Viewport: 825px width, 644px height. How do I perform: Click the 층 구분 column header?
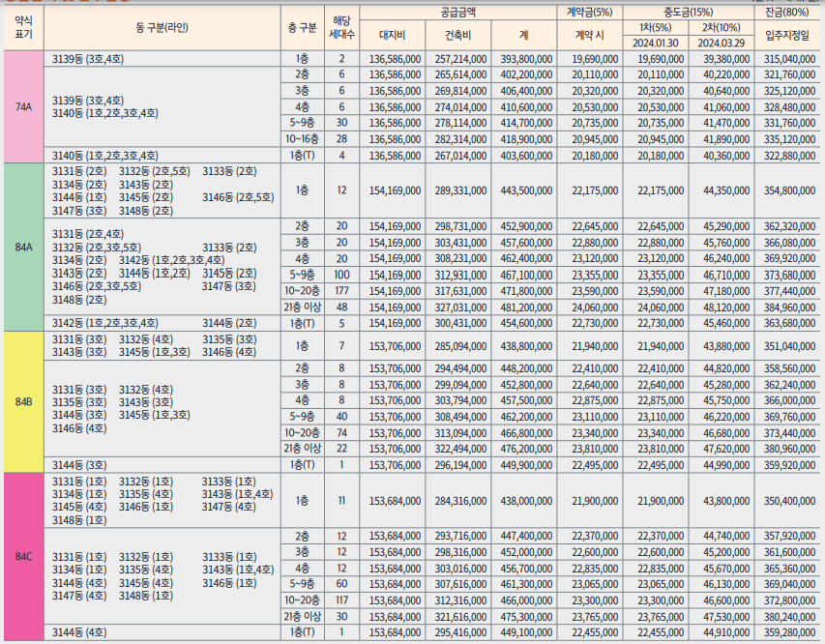(302, 27)
